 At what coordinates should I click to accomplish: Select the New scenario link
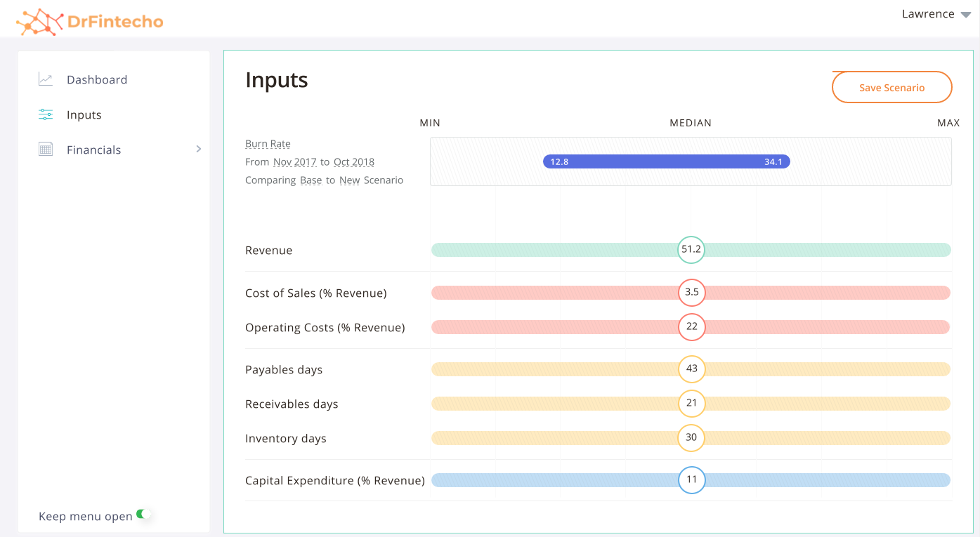[349, 180]
